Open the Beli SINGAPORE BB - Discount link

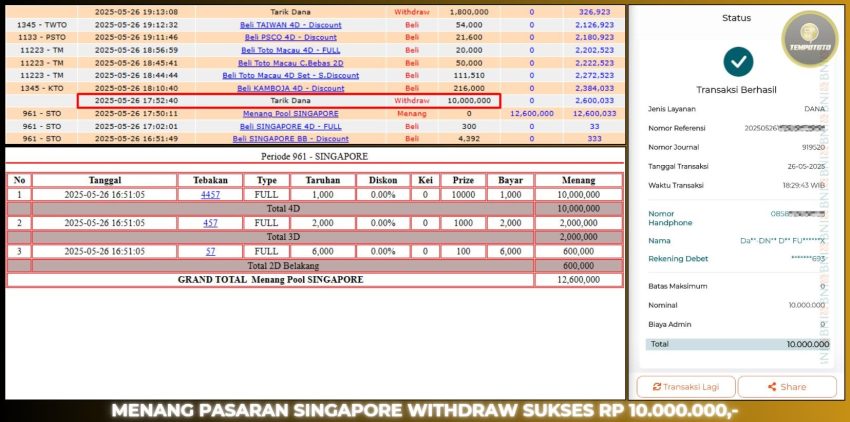[291, 138]
